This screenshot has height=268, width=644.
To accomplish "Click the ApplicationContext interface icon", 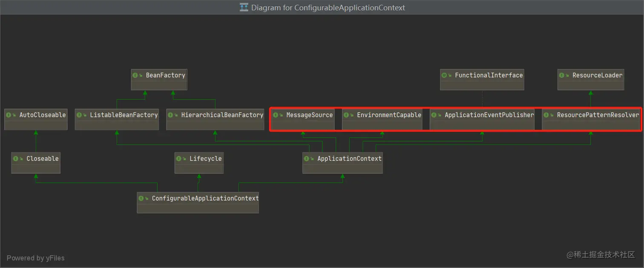I will coord(307,158).
